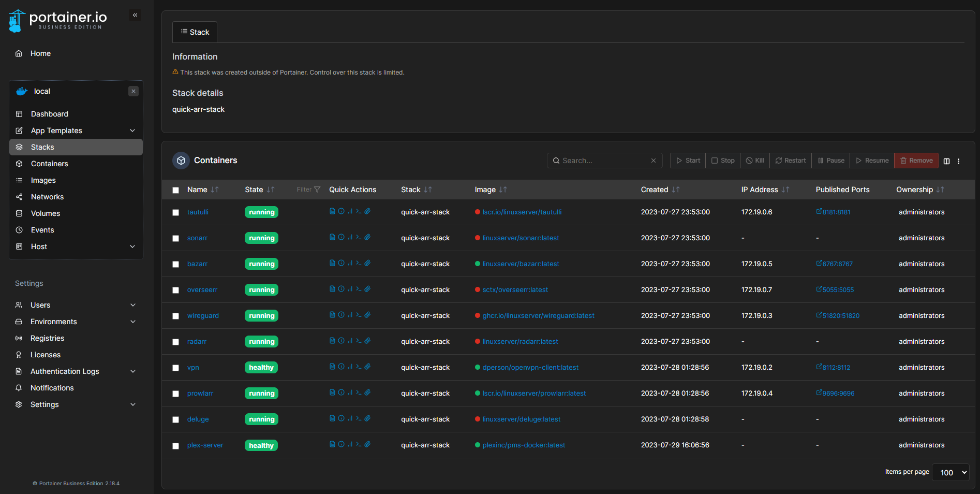
Task: Open the Items per page dropdown
Action: coord(950,472)
